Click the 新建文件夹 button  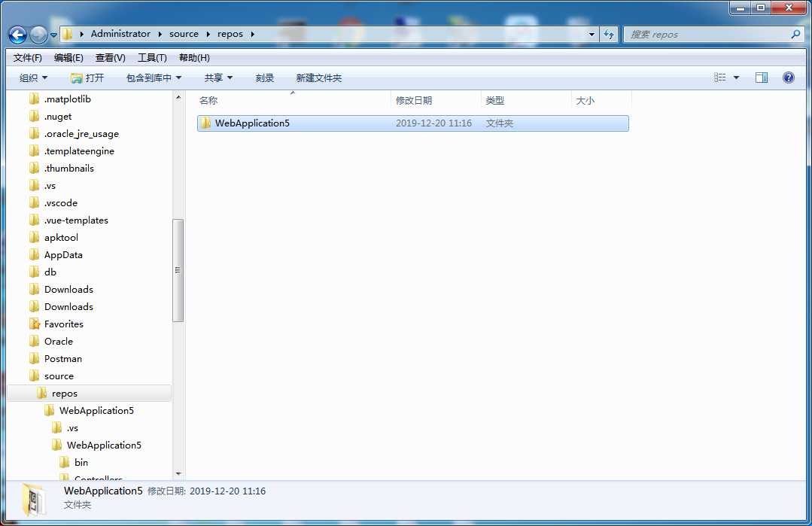[x=318, y=78]
